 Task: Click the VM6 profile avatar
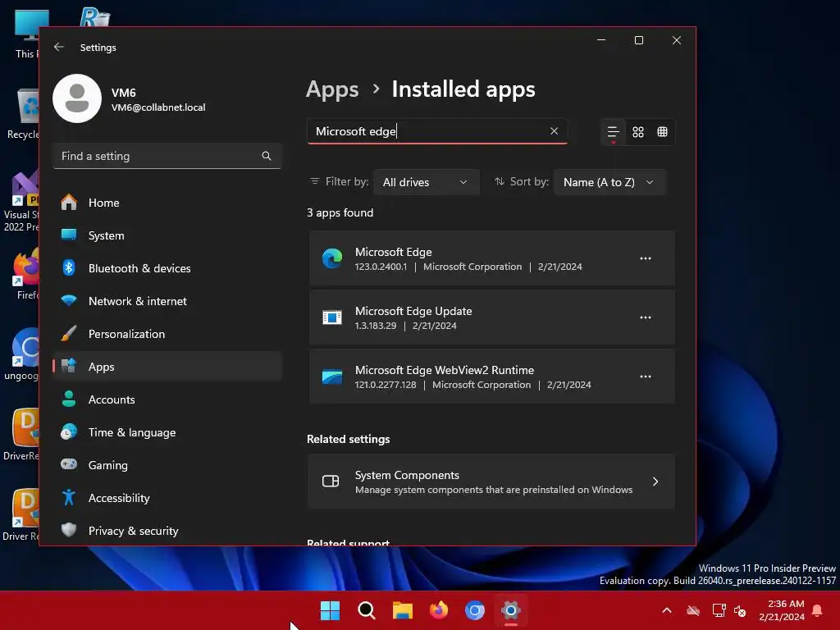(77, 98)
